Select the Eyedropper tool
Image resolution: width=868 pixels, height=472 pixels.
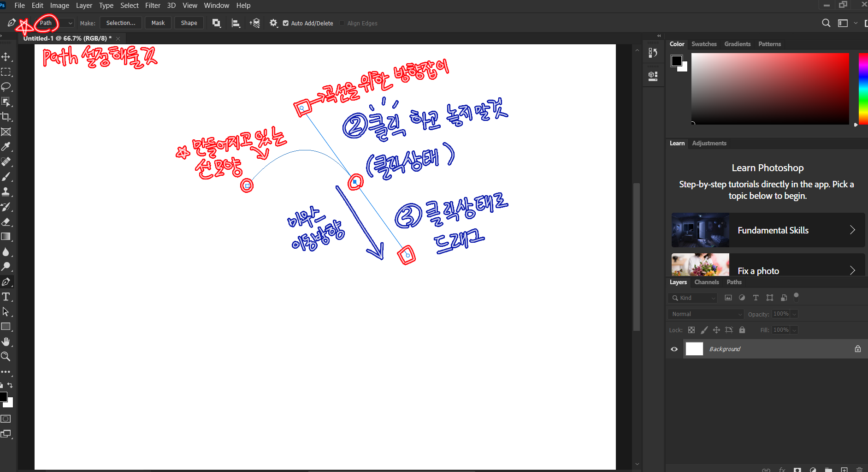[6, 147]
